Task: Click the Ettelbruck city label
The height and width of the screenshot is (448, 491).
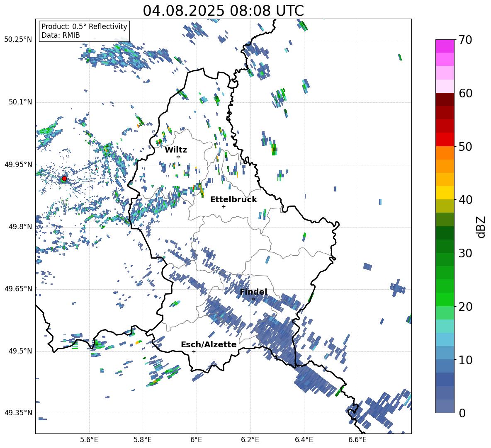Action: (233, 200)
